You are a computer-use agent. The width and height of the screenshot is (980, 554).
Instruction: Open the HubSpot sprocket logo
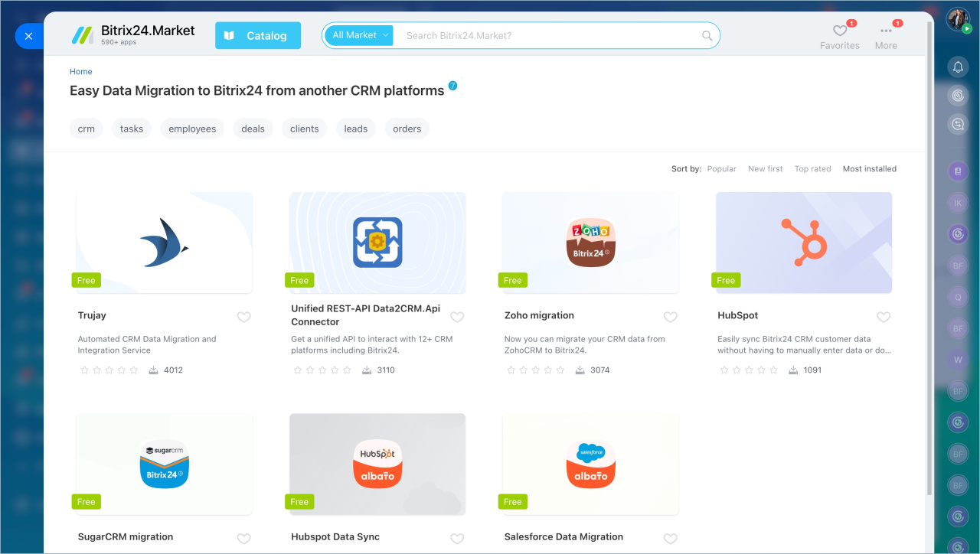tap(804, 243)
